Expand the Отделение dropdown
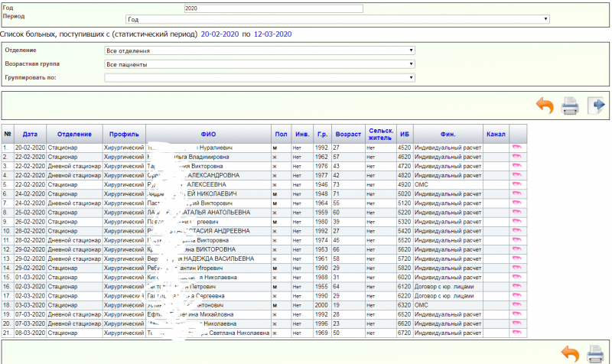 point(259,51)
